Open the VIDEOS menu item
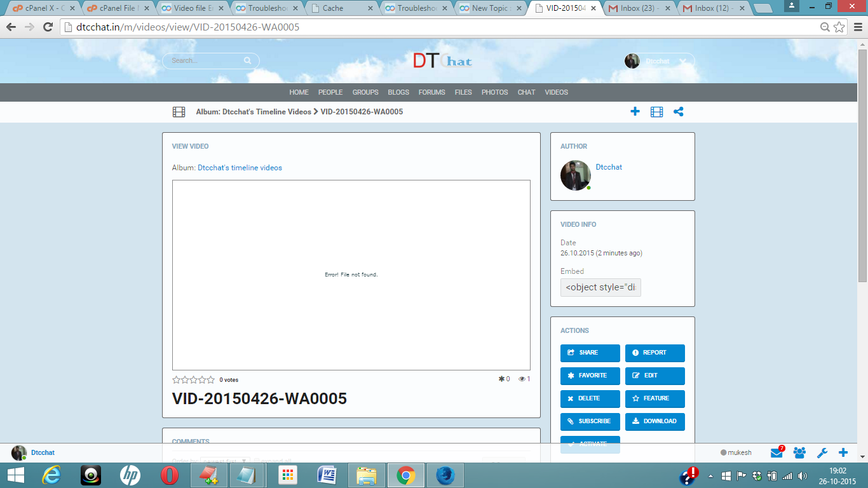 pos(556,92)
